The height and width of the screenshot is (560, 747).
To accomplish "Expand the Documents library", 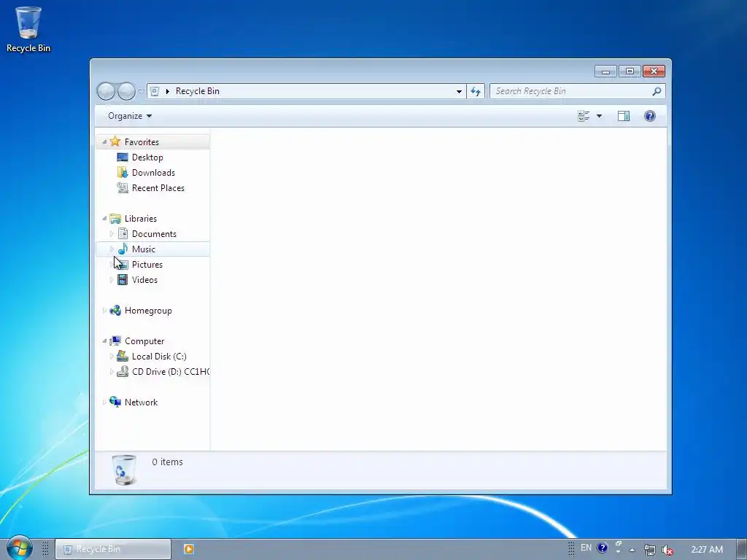I will (x=112, y=234).
